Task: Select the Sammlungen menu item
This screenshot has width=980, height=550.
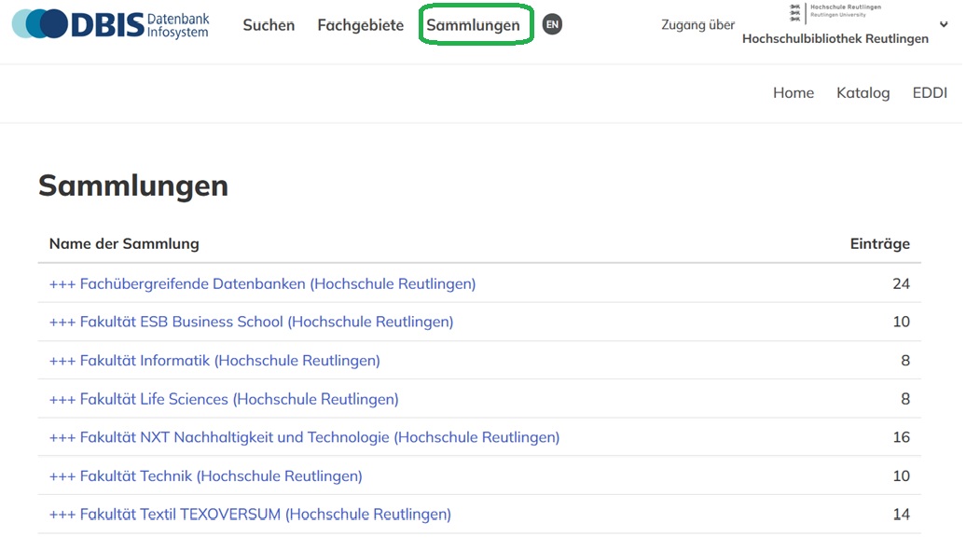Action: (x=473, y=25)
